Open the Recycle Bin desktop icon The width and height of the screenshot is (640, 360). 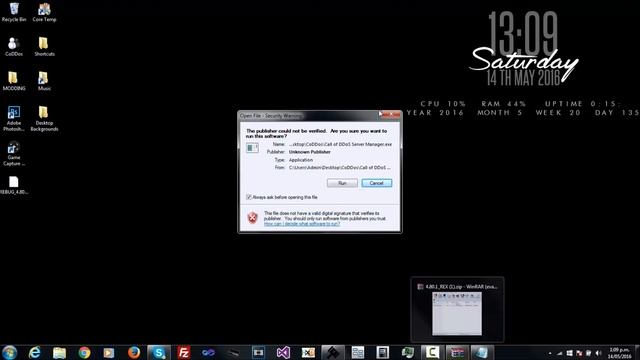click(14, 12)
